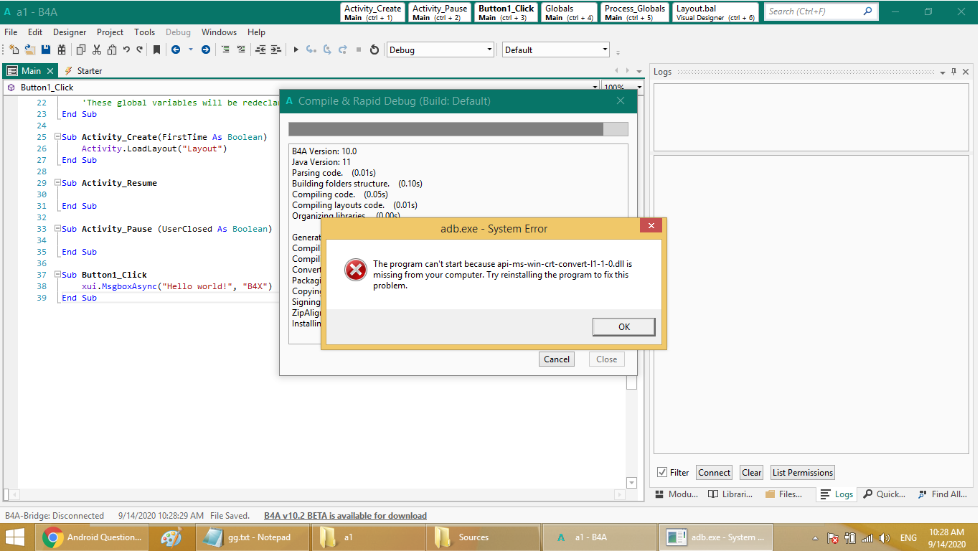Toggle the Filter checkbox in Logs

point(662,472)
